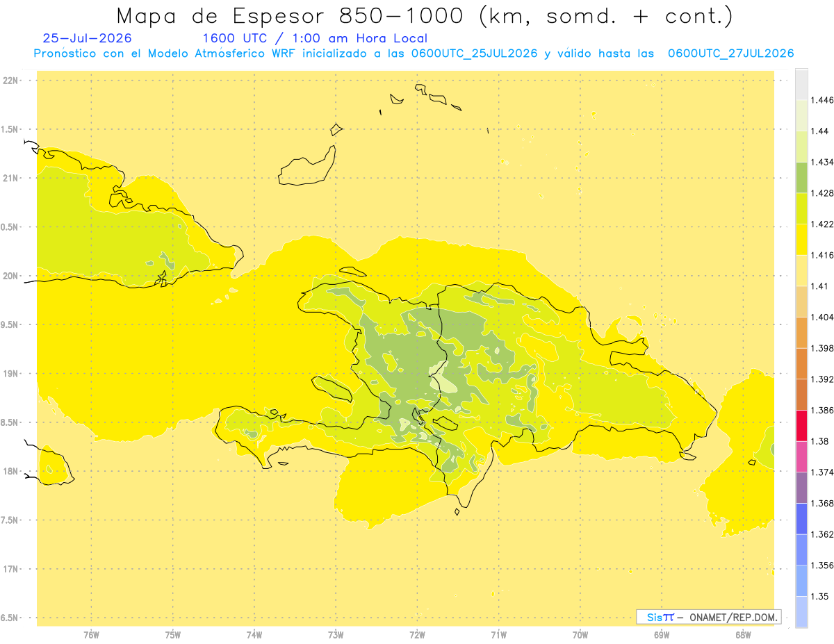Select the blue legend swatch below 1.368
Image resolution: width=834 pixels, height=644 pixels.
click(801, 519)
